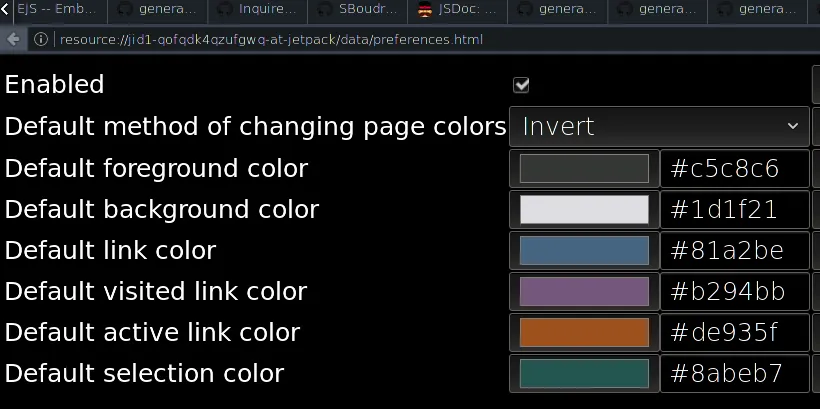Image resolution: width=820 pixels, height=409 pixels.
Task: Click the 'Default active link color' label
Action: [x=152, y=333]
